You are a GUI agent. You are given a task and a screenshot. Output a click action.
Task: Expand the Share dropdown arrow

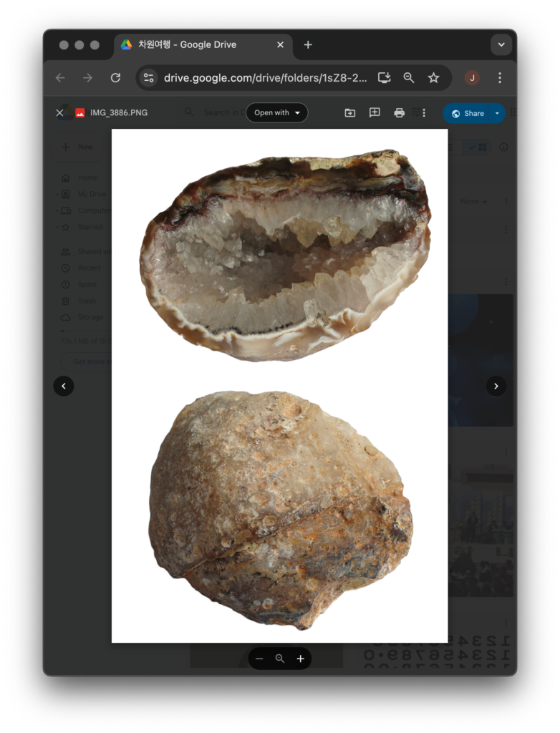click(x=497, y=113)
